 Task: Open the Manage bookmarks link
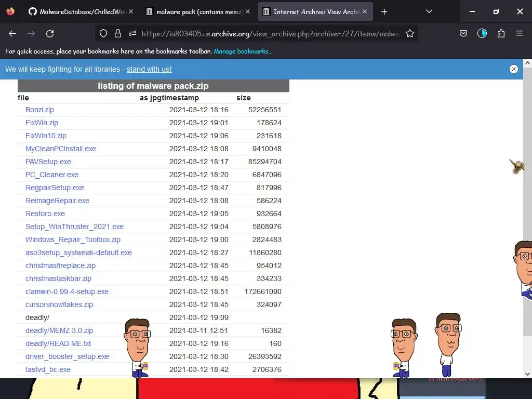[243, 51]
